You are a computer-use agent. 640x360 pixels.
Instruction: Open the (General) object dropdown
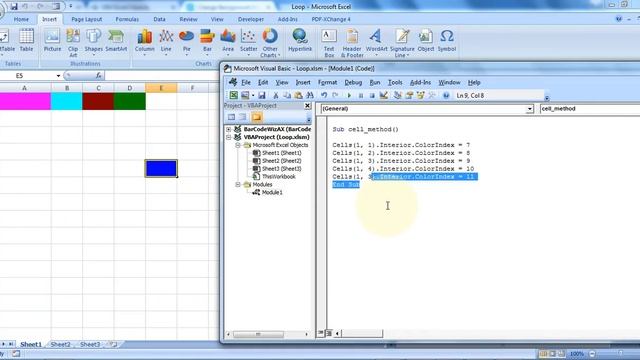click(x=529, y=109)
